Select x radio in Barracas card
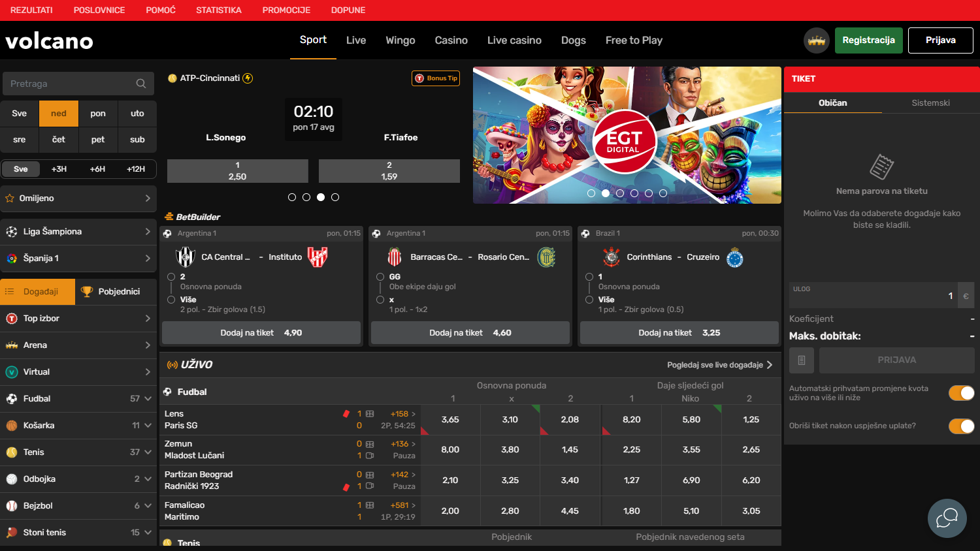Screen dimensions: 980x551 coord(380,300)
